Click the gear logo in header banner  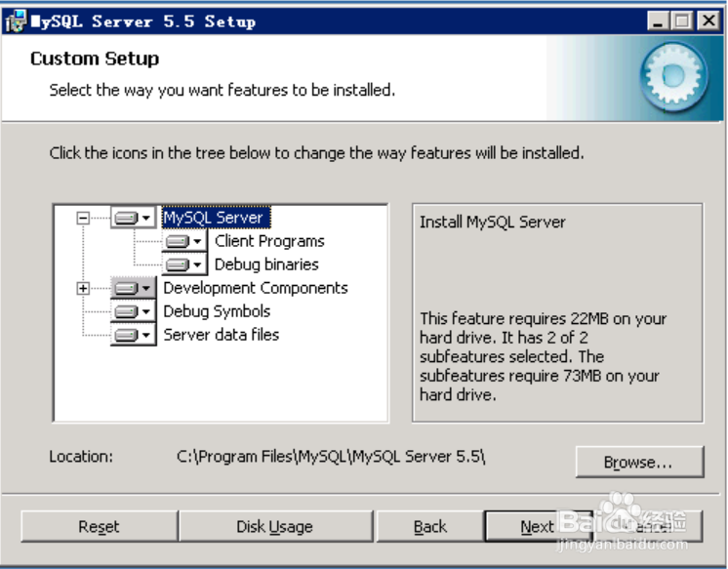coord(674,77)
